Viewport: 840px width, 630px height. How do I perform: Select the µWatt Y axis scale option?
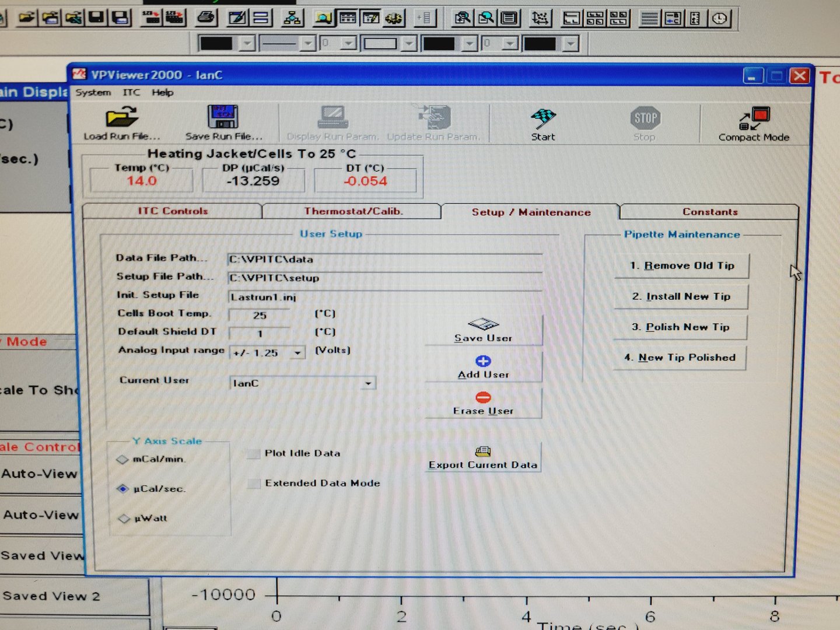click(124, 518)
